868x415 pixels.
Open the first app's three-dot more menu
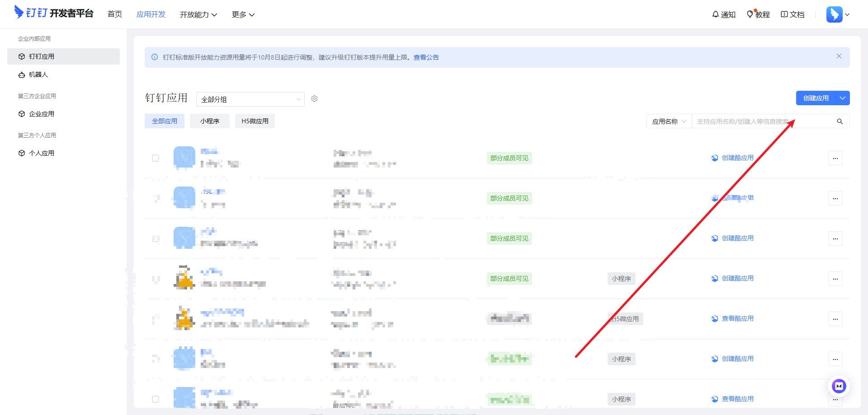[835, 158]
